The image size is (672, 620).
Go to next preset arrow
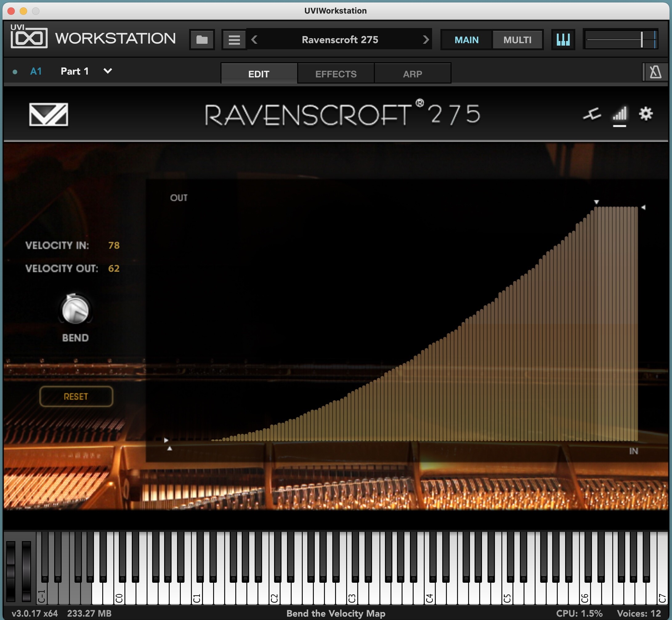426,40
